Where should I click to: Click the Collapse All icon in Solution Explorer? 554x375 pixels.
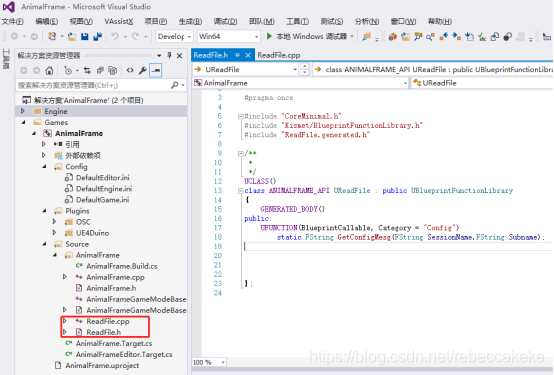coord(100,70)
